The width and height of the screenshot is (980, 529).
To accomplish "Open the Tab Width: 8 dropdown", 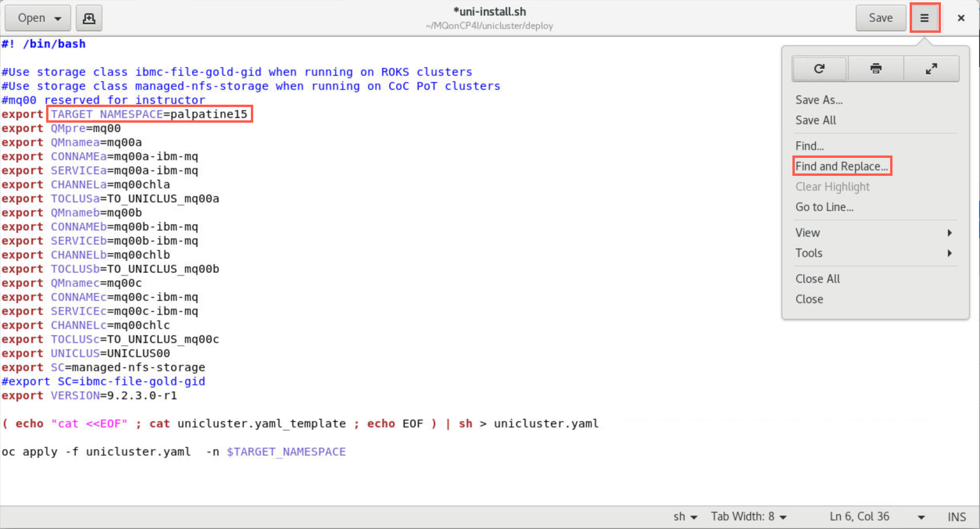I will [x=748, y=516].
